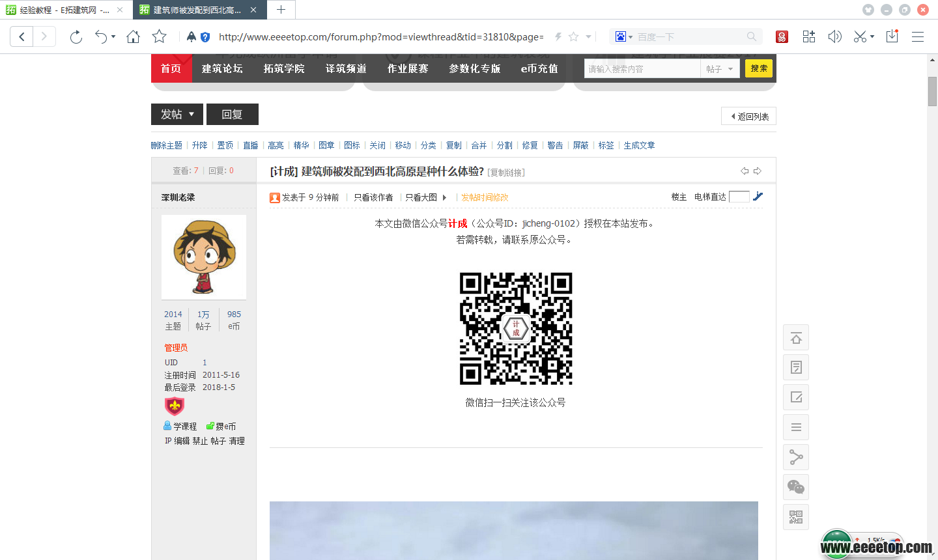Click the speaker sound icon in toolbar
This screenshot has height=560, width=938.
[834, 37]
